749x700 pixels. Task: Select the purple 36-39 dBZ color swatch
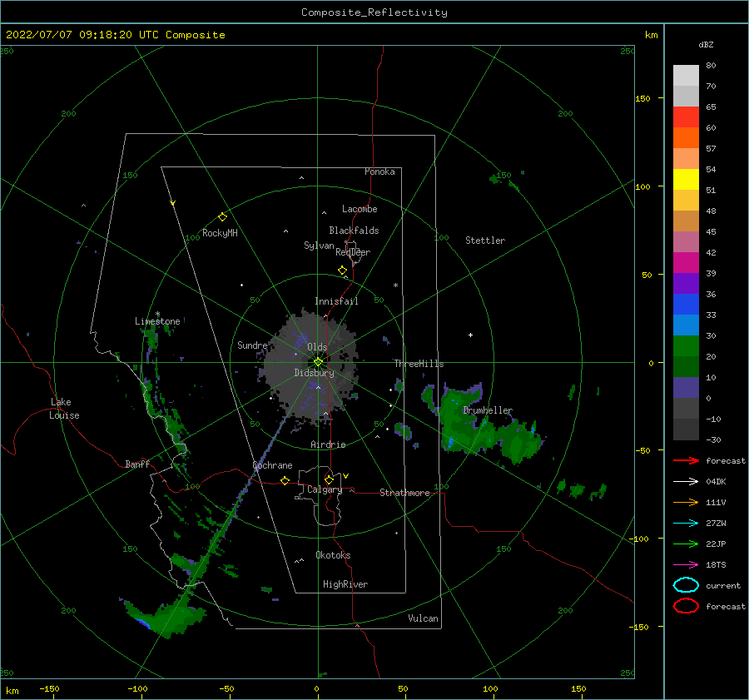[x=686, y=283]
